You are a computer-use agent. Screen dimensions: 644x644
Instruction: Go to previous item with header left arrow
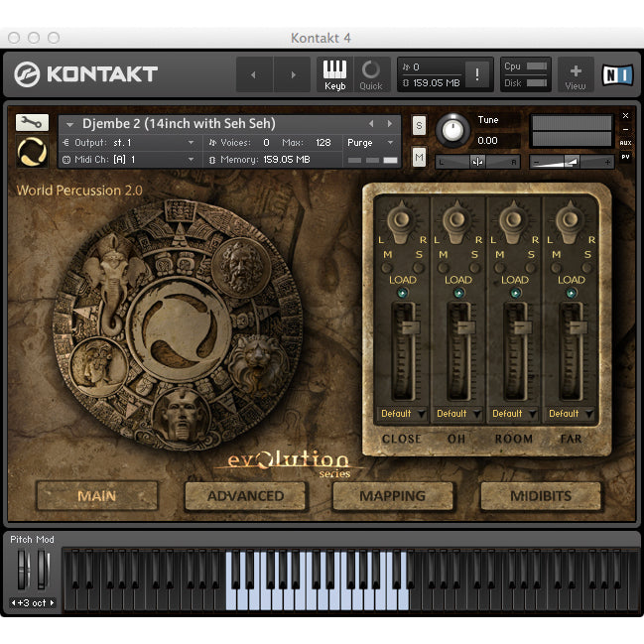[x=254, y=74]
